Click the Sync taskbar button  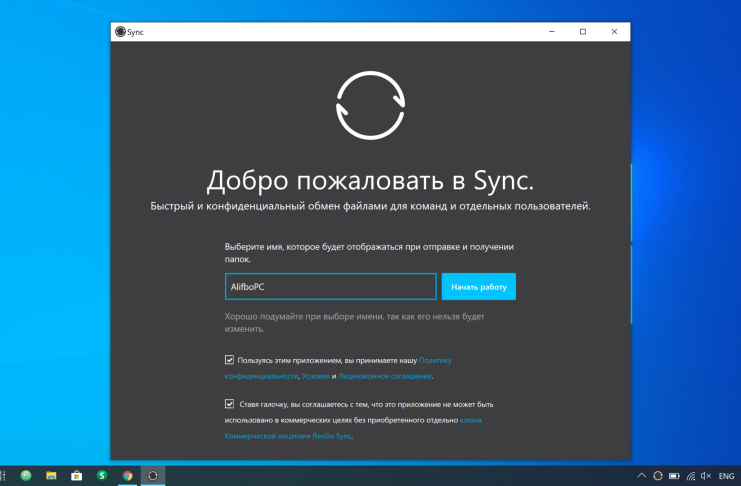click(153, 476)
